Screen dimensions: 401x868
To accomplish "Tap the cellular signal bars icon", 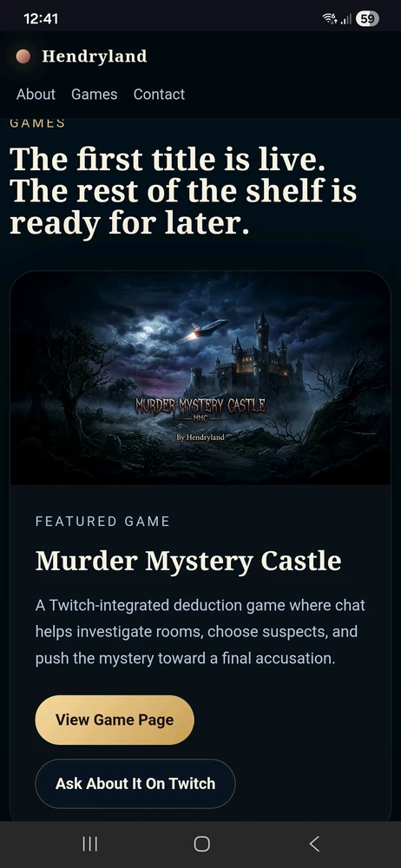I will pos(346,19).
